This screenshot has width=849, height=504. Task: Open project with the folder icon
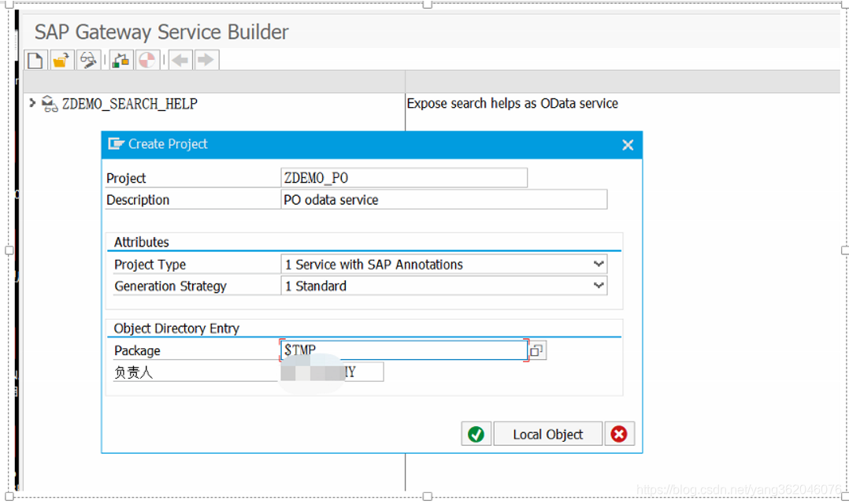[x=61, y=60]
